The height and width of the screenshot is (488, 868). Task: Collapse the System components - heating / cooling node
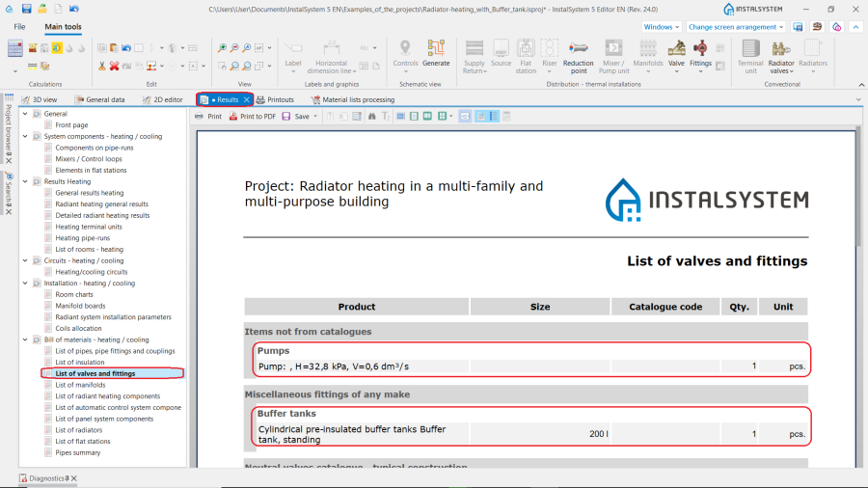click(25, 136)
